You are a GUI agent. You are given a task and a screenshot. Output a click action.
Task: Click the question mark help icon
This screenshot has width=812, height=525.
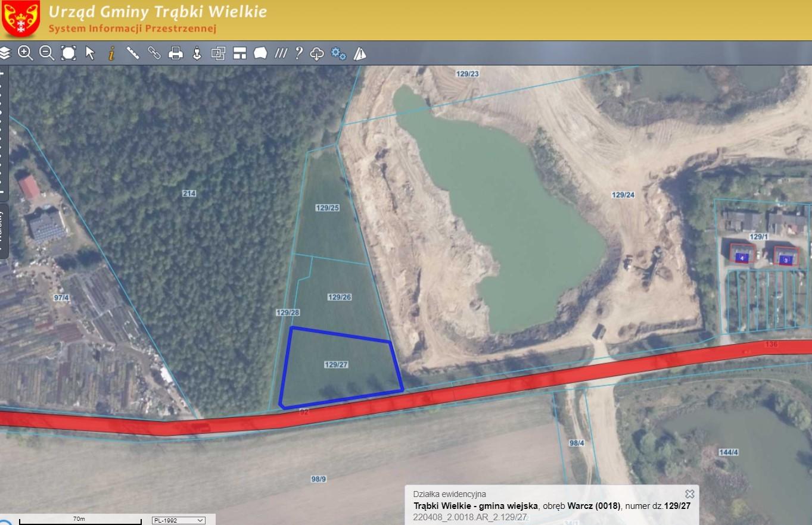[x=298, y=53]
